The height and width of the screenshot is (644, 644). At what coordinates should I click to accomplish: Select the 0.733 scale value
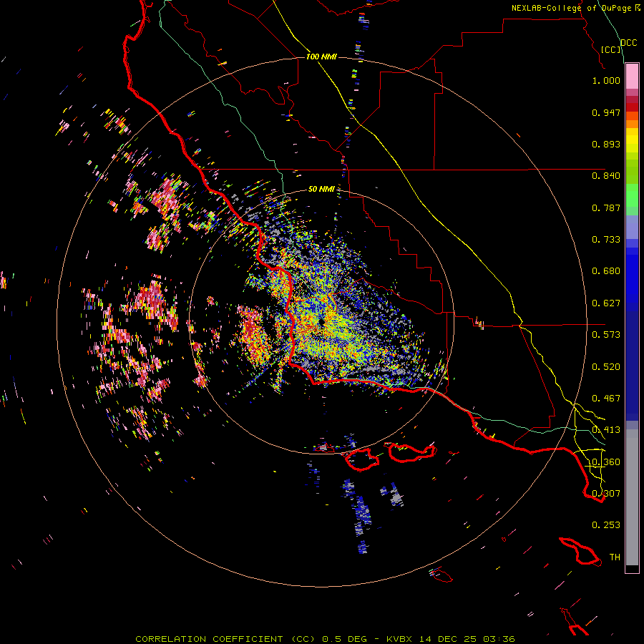coord(606,240)
